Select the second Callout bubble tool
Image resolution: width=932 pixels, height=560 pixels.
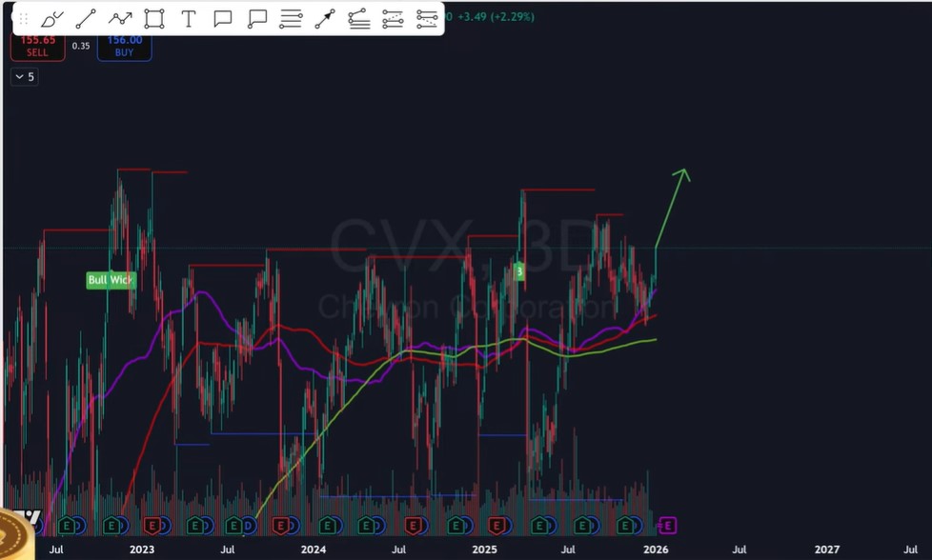(256, 19)
